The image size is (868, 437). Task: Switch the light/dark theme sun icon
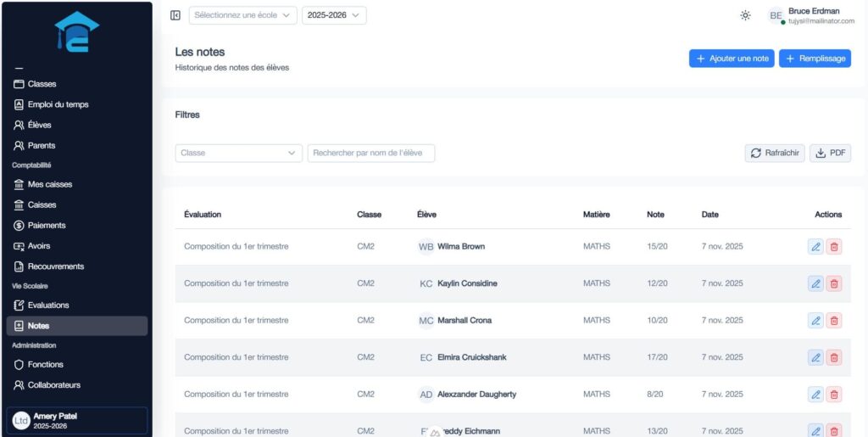pos(745,15)
